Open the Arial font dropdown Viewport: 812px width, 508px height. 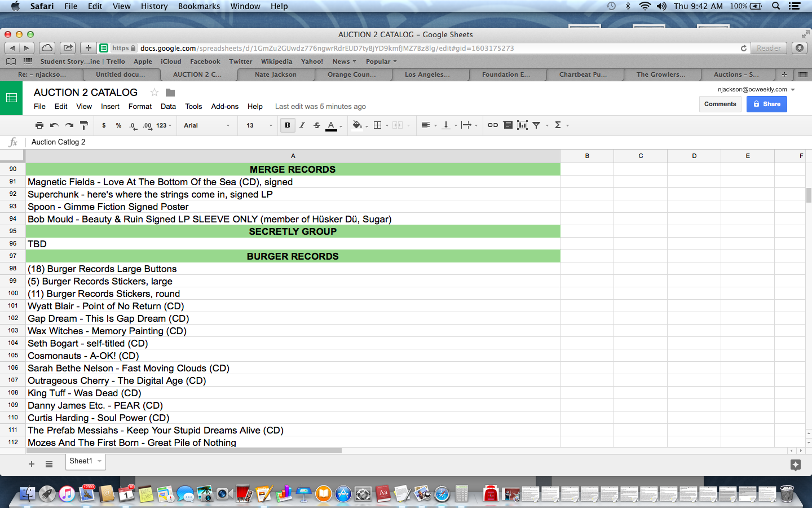click(x=206, y=125)
